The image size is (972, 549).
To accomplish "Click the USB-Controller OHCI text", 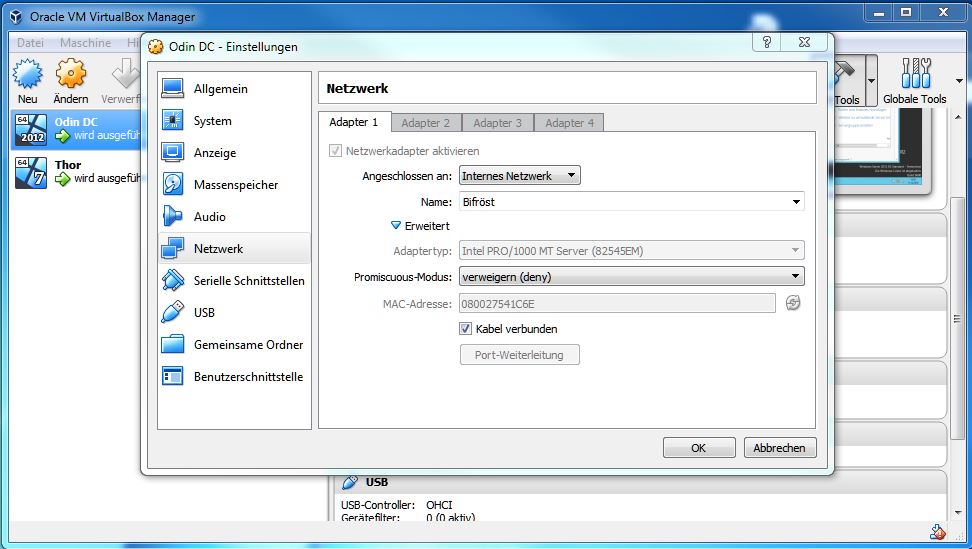I will click(x=397, y=505).
